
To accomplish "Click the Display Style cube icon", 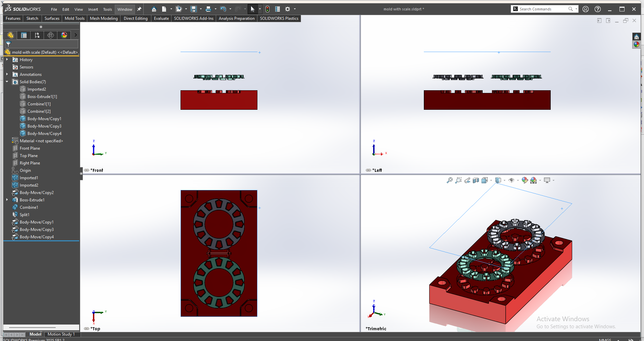I will pos(498,181).
